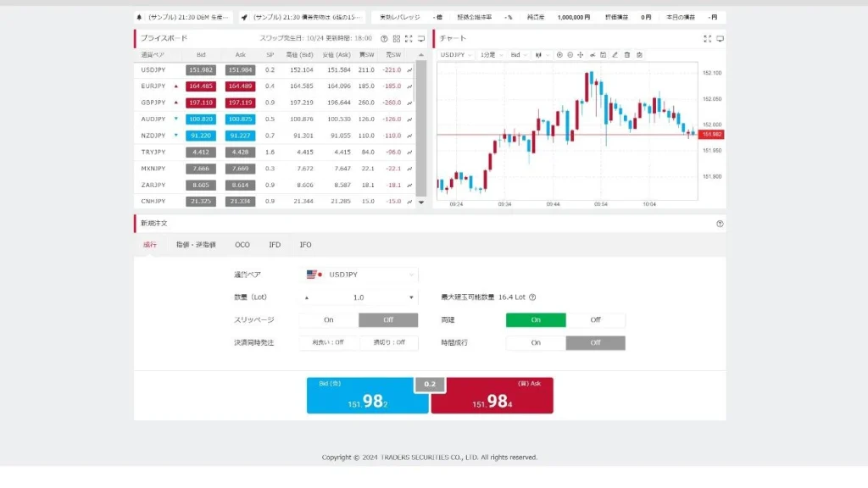Open the price board help icon
The image size is (868, 488).
[384, 39]
